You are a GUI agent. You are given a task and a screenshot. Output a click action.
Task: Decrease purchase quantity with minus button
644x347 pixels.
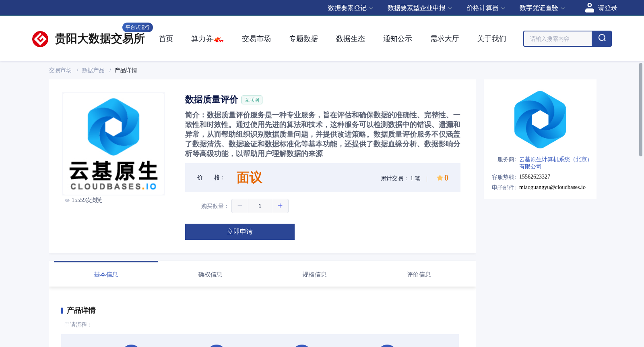point(240,206)
